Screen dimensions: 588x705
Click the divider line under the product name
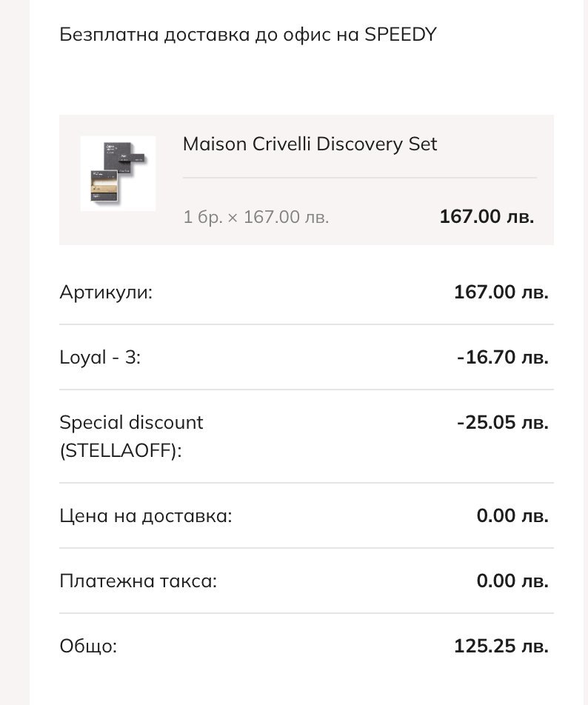[x=359, y=178]
